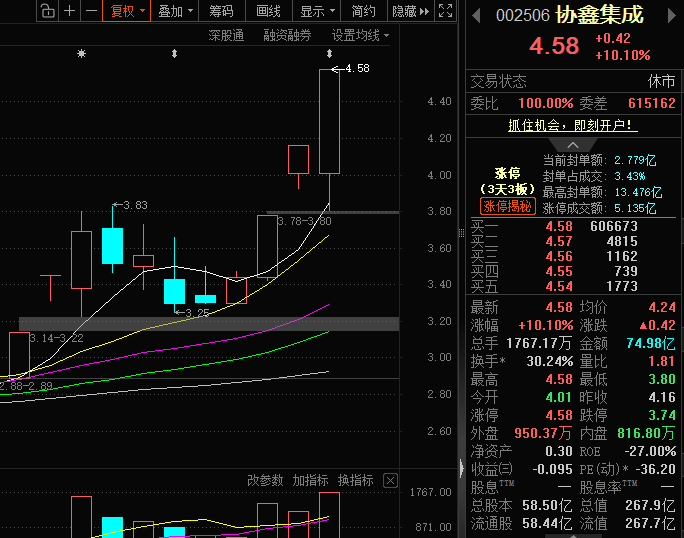
Task: Open the 抓住机会，即刻开户 link
Action: (572, 126)
